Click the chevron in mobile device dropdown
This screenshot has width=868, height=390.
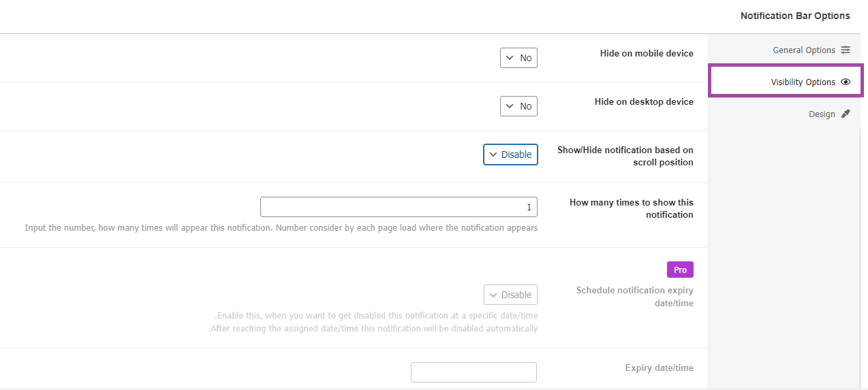[x=510, y=58]
